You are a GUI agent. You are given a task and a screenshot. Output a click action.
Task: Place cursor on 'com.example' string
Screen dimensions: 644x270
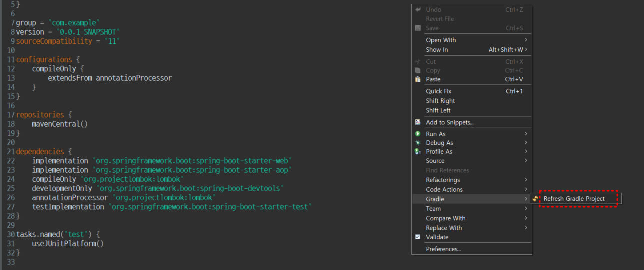[74, 23]
